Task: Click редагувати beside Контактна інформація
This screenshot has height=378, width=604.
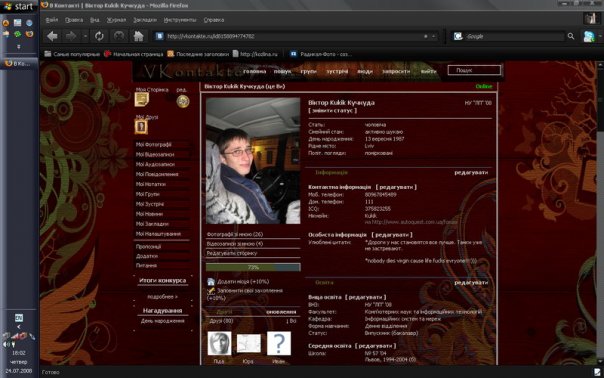Action: 396,187
